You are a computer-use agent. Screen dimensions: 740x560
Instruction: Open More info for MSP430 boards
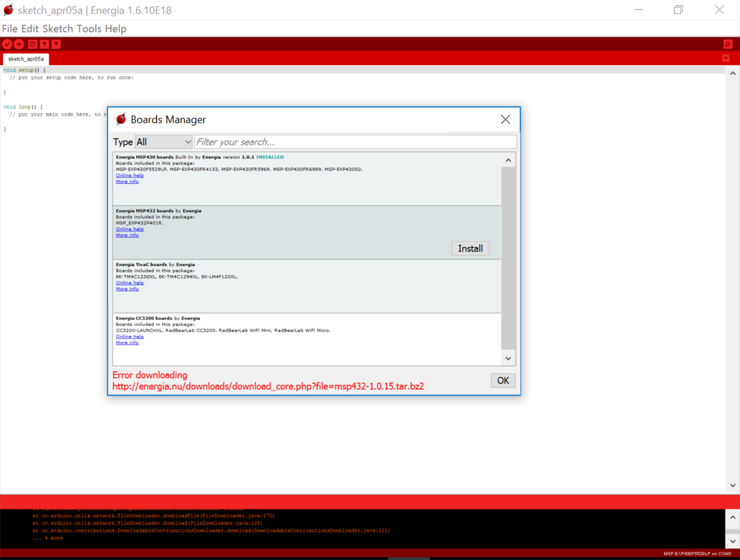point(127,181)
